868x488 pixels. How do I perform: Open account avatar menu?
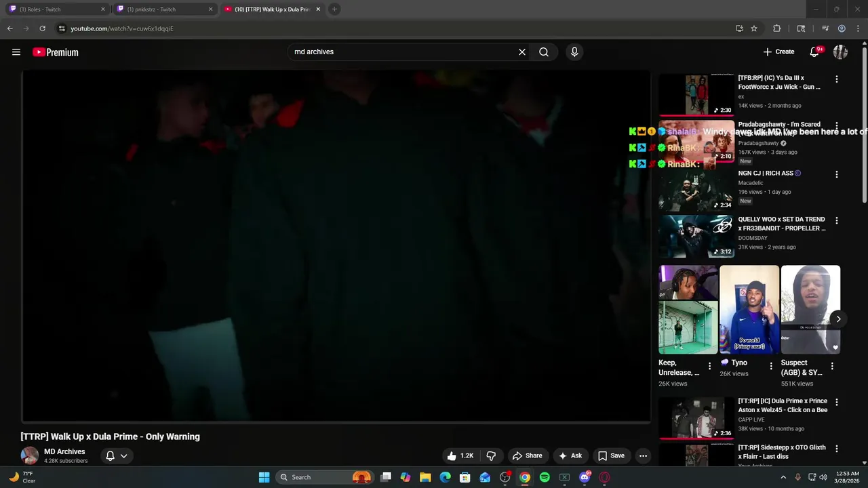click(x=840, y=52)
